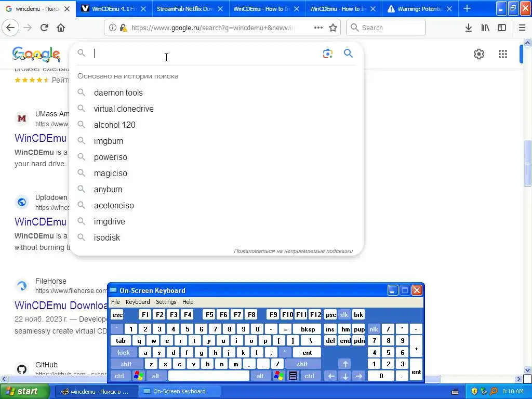Toggle the slk (scroll lock) key
The height and width of the screenshot is (399, 532).
pyautogui.click(x=344, y=314)
